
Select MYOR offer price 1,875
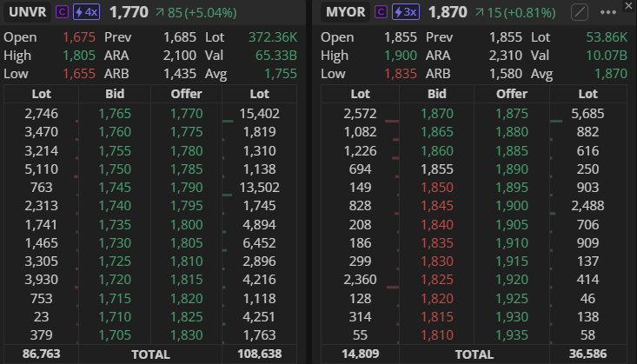[512, 114]
